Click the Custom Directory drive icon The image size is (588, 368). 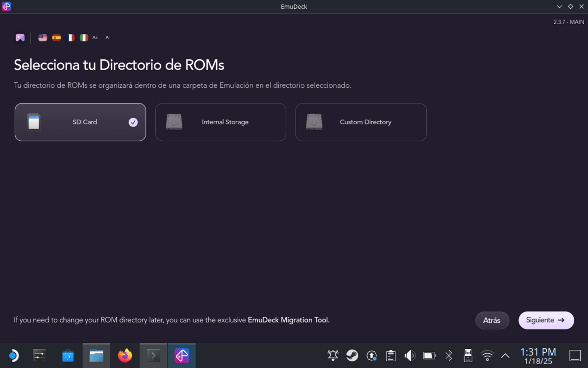coord(314,122)
